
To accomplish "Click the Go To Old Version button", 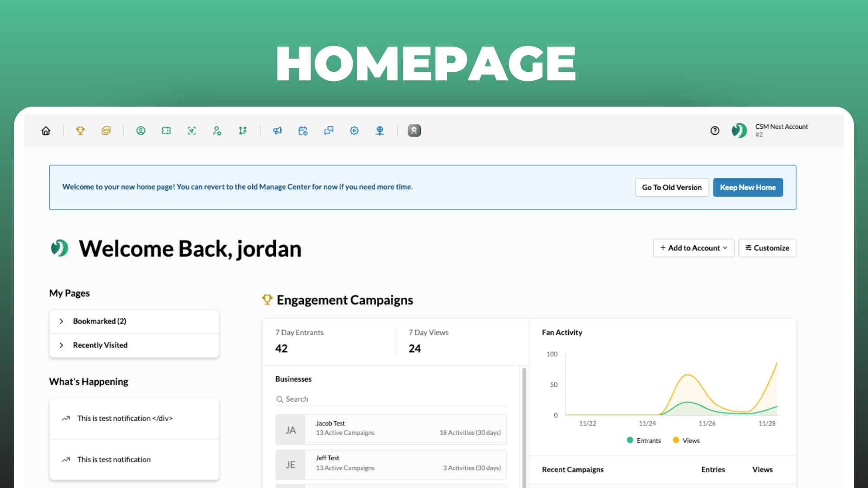I will pyautogui.click(x=672, y=188).
